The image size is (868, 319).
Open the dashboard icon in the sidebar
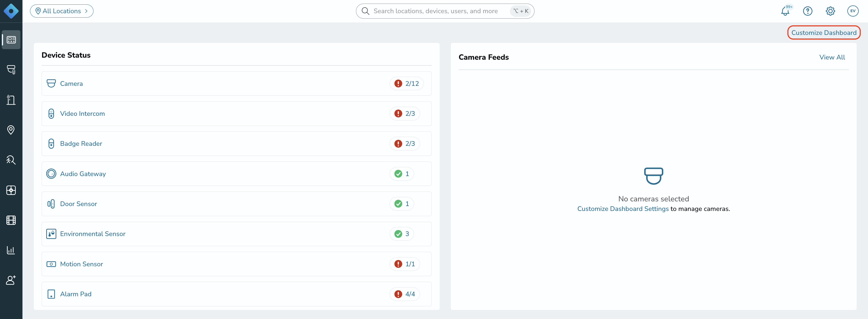[11, 40]
